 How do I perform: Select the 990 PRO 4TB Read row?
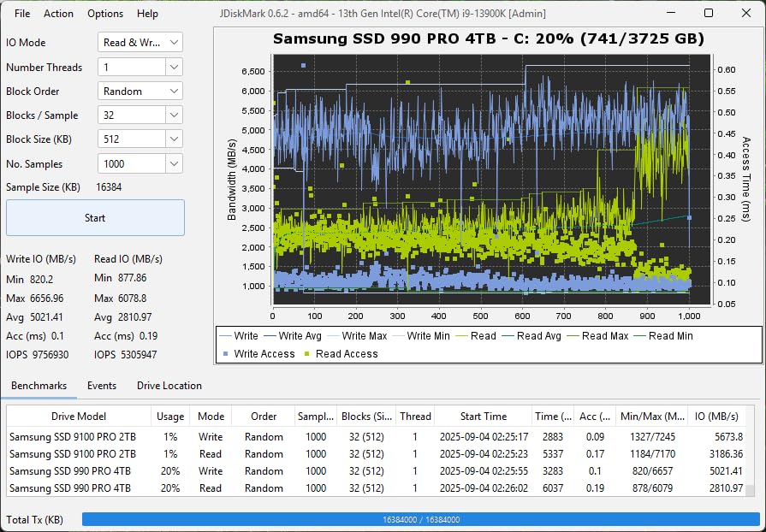click(377, 488)
